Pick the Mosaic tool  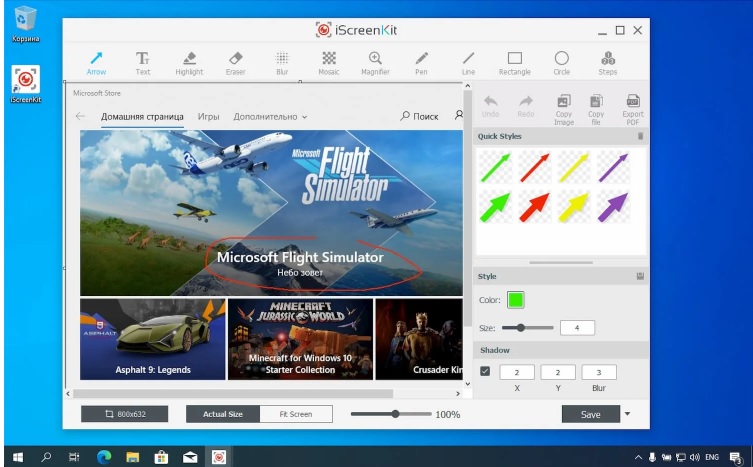328,62
